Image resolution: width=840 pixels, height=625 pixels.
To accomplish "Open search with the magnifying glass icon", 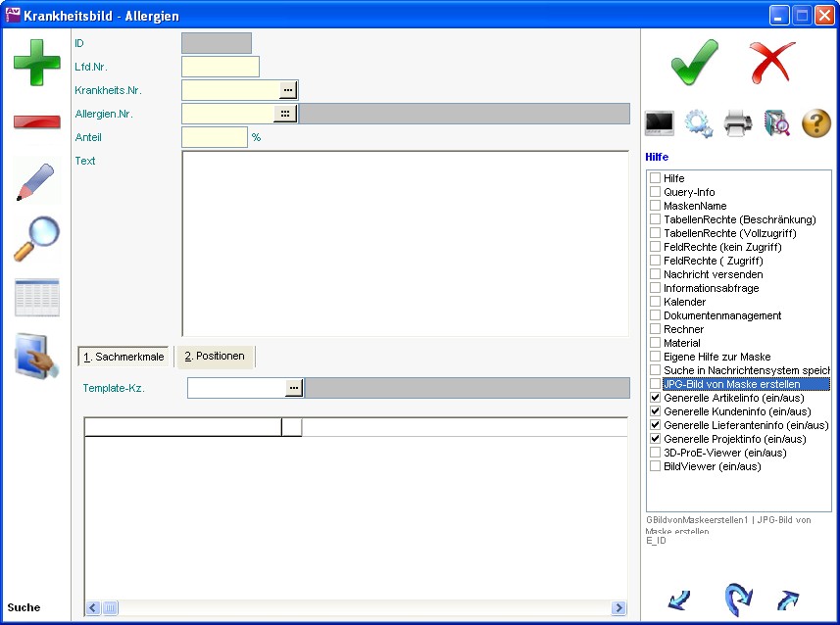I will click(36, 239).
